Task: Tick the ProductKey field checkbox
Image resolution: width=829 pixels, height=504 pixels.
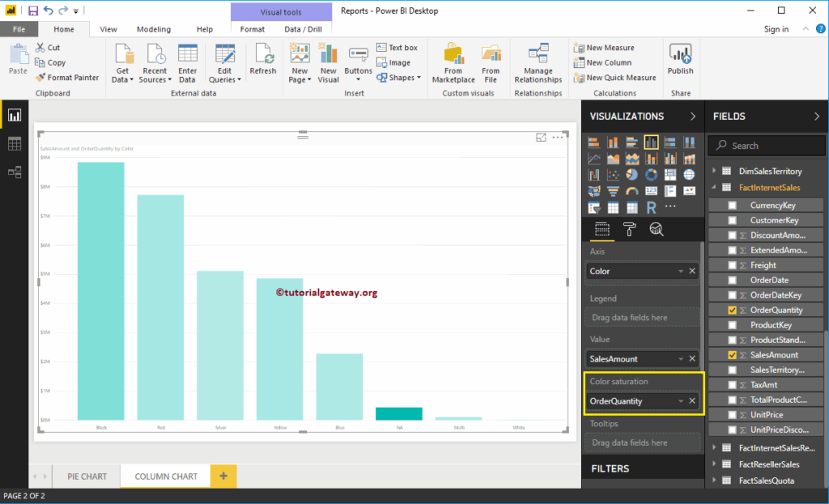Action: pos(732,325)
